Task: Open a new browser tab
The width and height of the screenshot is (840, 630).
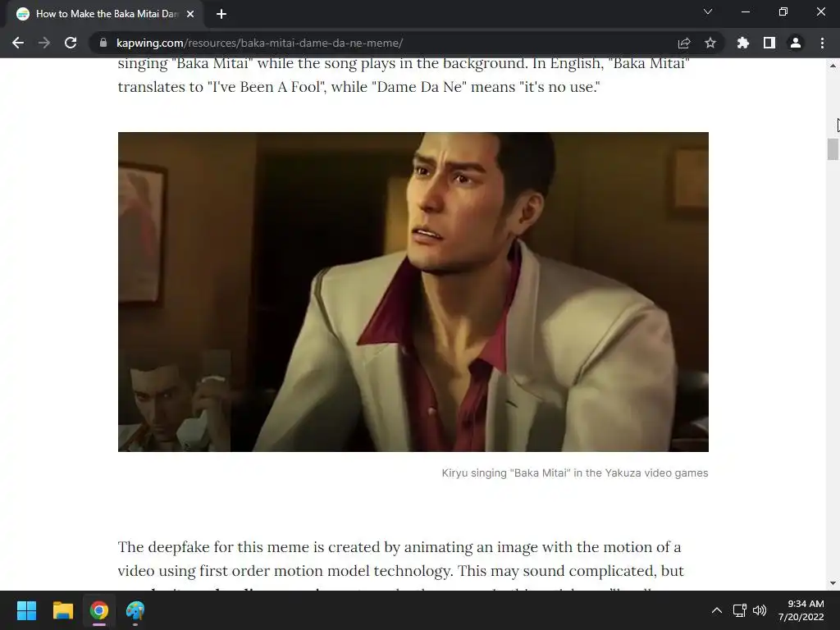Action: pos(221,14)
